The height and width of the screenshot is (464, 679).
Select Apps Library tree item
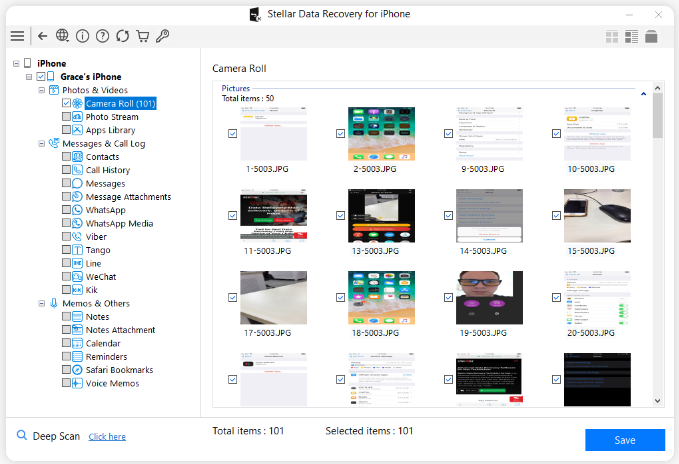pos(110,130)
